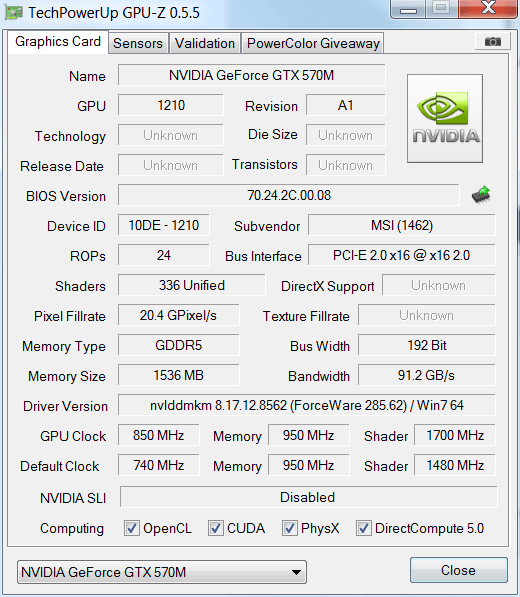520x597 pixels.
Task: Open the GTX 570M graphics card dropdown
Action: [x=162, y=572]
